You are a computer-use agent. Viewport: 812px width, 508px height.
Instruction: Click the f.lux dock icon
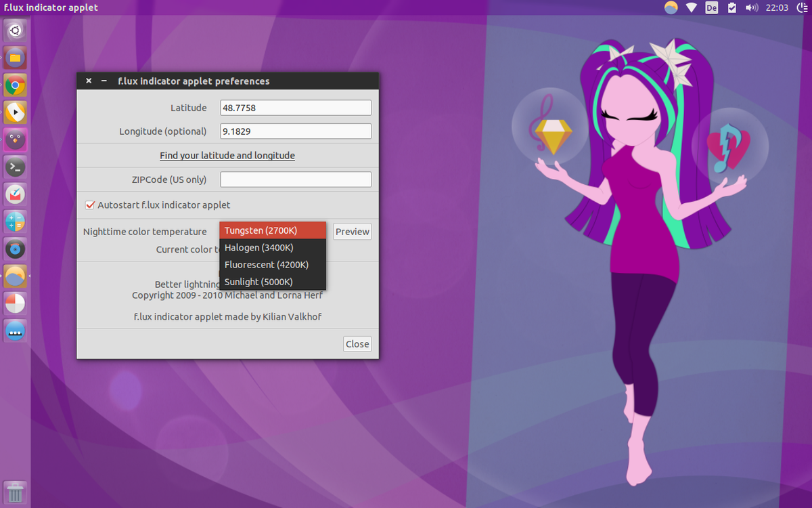click(15, 276)
